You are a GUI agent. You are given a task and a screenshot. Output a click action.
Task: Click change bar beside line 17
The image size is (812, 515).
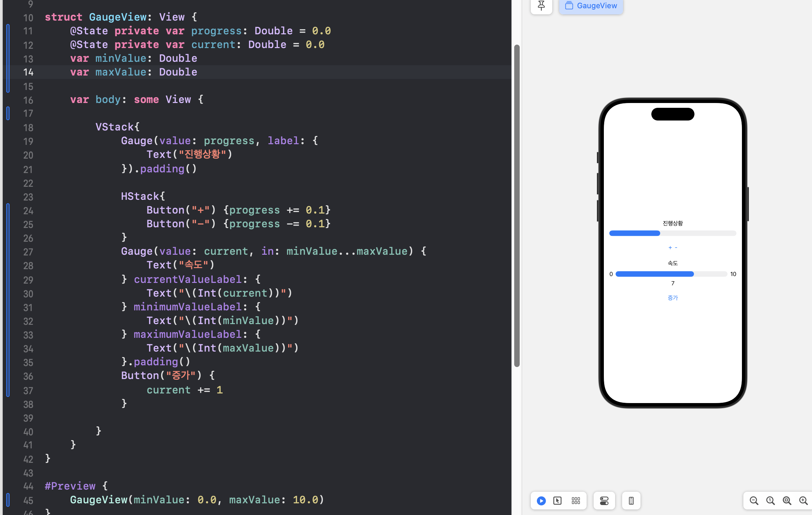click(x=8, y=113)
